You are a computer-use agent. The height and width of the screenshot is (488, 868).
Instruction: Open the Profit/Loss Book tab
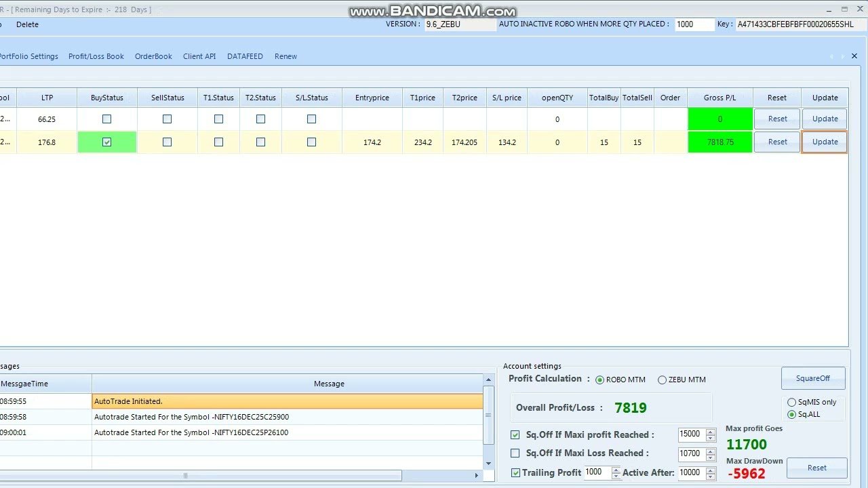tap(96, 56)
